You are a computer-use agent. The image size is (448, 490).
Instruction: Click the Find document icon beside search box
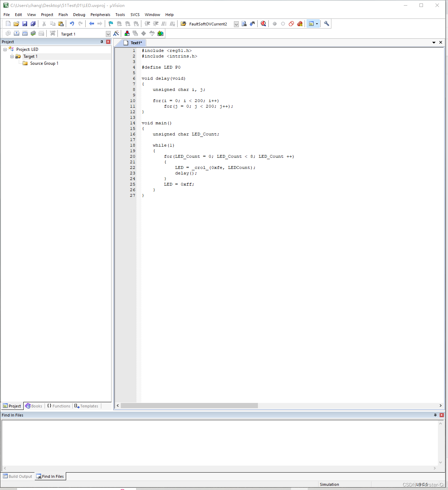[244, 24]
